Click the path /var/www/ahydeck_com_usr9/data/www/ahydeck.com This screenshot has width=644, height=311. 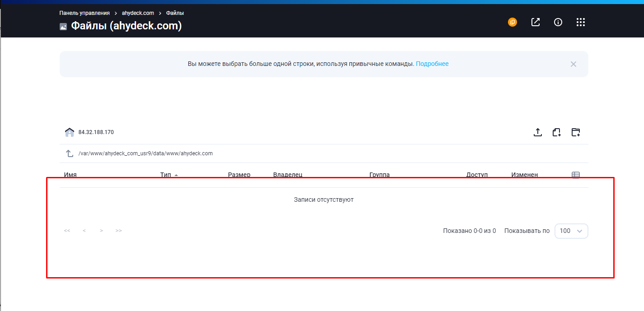(146, 153)
